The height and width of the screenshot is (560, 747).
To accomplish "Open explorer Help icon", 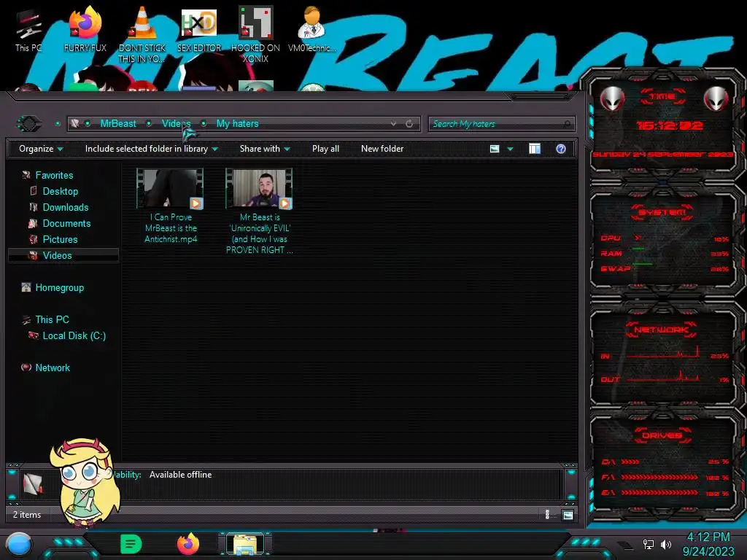I will tap(561, 149).
